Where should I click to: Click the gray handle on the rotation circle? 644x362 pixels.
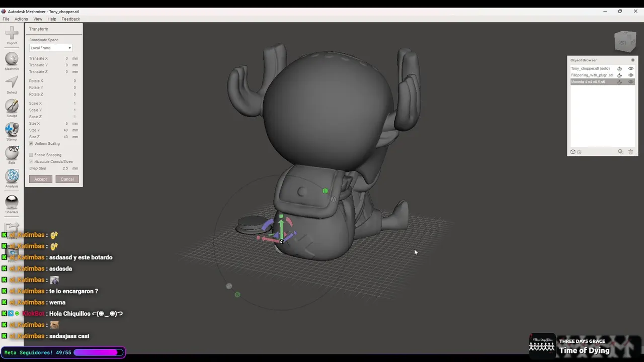point(229,286)
